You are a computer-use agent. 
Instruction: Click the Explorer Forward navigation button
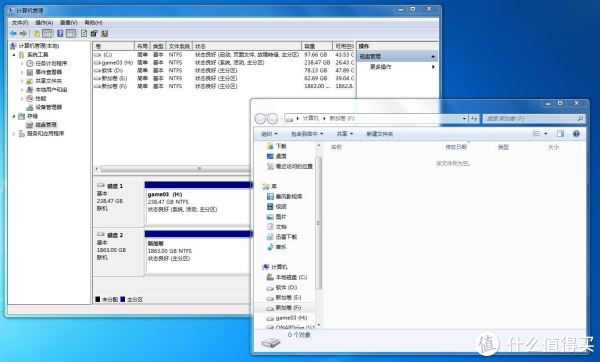click(272, 119)
